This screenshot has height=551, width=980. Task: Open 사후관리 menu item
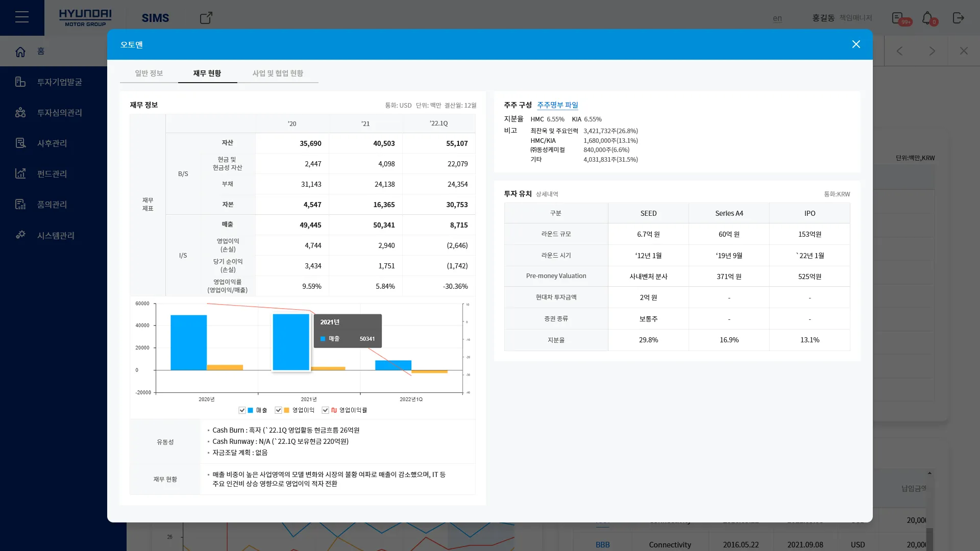tap(52, 143)
